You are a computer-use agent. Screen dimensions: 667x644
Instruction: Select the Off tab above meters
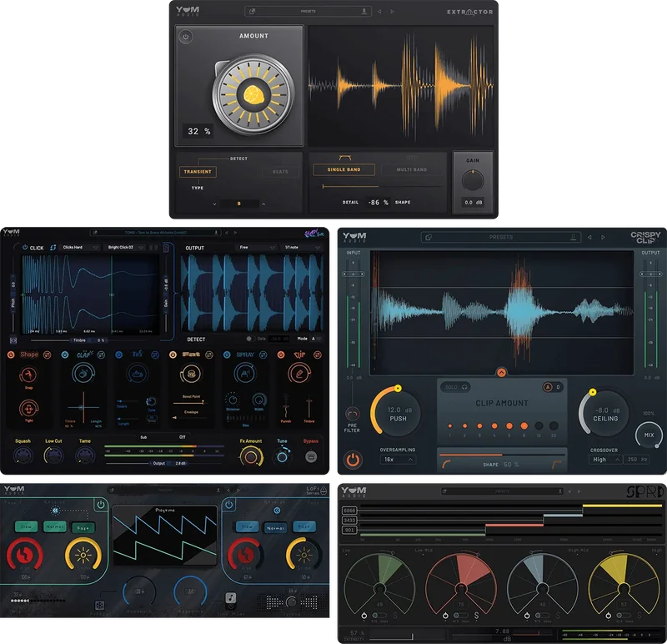click(x=182, y=437)
